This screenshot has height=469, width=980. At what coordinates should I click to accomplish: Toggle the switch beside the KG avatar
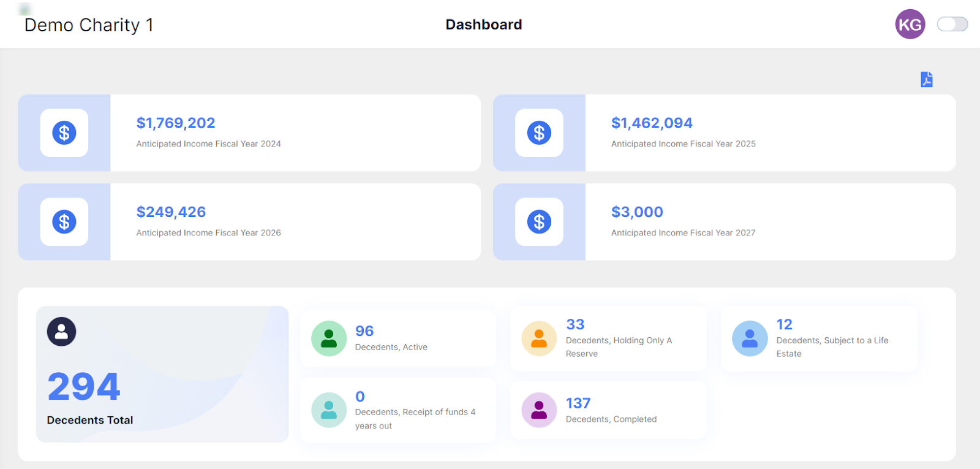click(x=952, y=24)
